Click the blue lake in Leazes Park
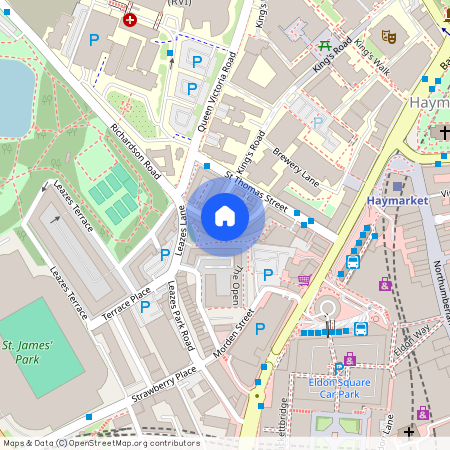The height and width of the screenshot is (450, 450). point(16,98)
